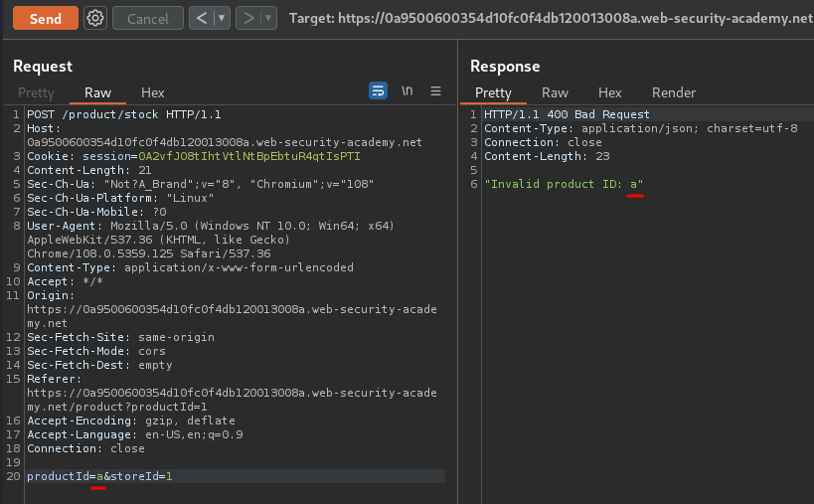This screenshot has height=504, width=814.
Task: Click the "Sec-Ch-Ua-Mobile: ?0" line
Action: 96,212
